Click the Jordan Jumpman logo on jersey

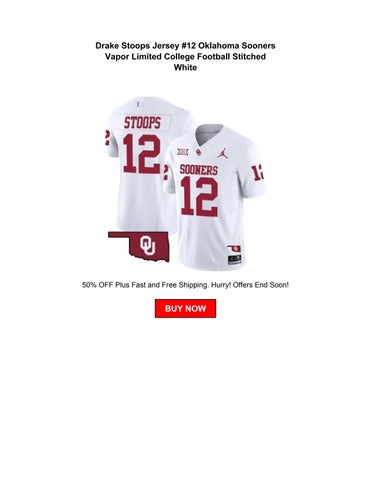[x=223, y=153]
